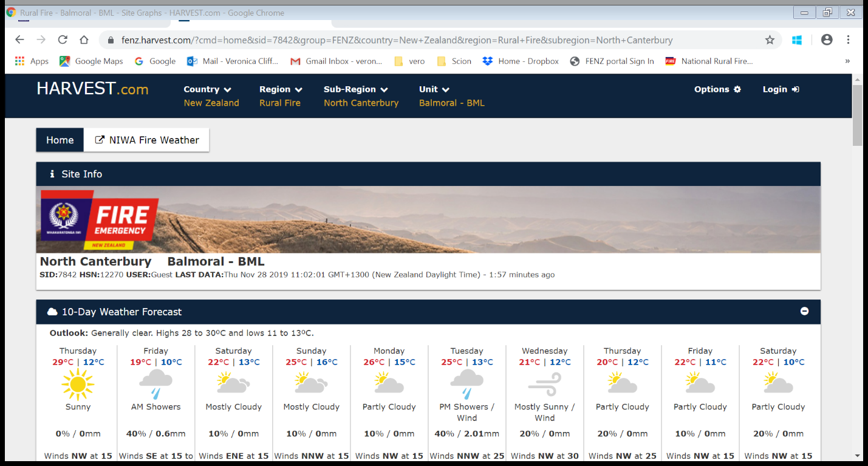Select the Home tab

[60, 140]
